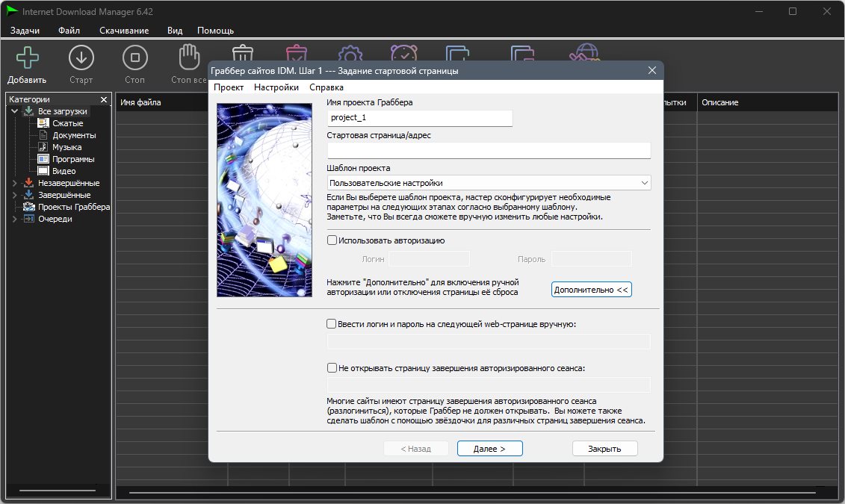The image size is (845, 504).
Task: Click the pink delete-completed toolbar icon
Action: point(297,53)
